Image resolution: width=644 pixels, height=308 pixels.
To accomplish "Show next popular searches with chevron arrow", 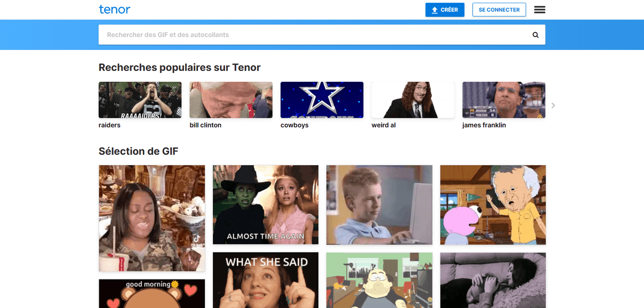I will click(553, 105).
